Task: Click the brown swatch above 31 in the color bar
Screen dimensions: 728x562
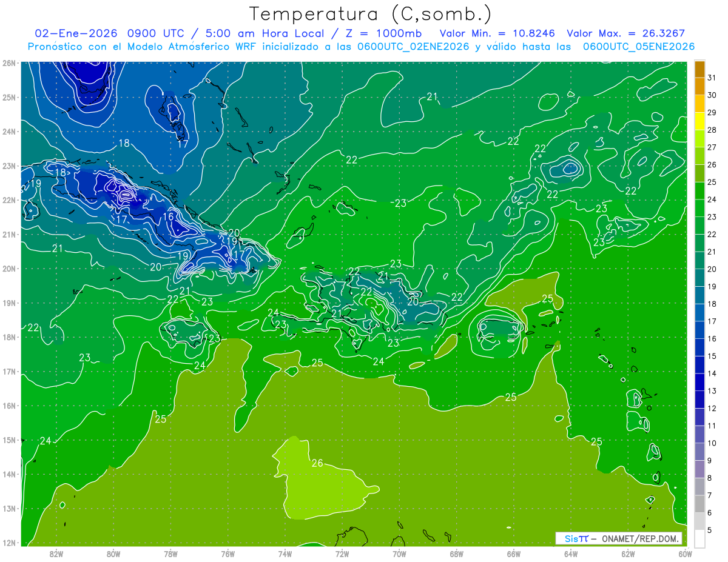Action: 700,69
